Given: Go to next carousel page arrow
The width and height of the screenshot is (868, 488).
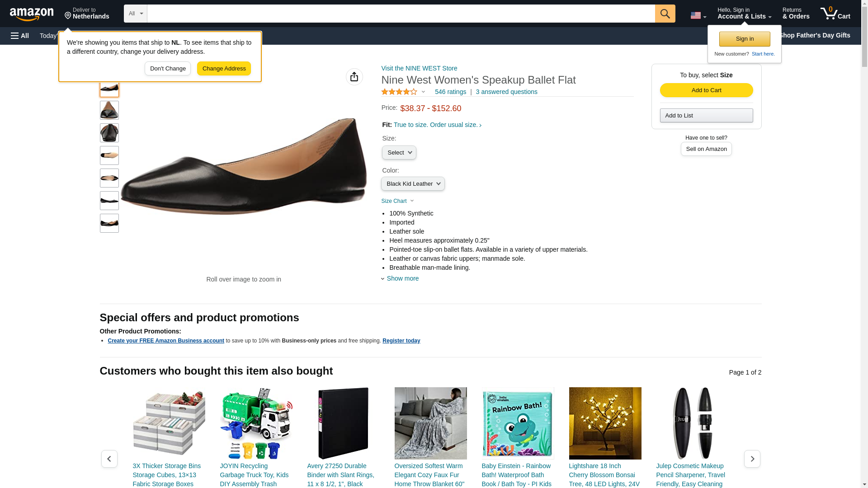Looking at the screenshot, I should tap(752, 459).
